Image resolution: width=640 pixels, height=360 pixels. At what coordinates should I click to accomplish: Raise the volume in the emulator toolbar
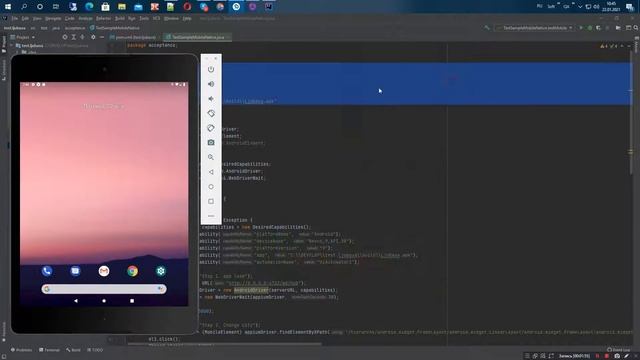[211, 84]
